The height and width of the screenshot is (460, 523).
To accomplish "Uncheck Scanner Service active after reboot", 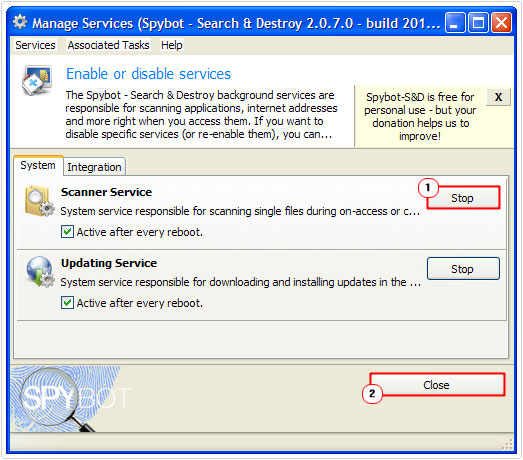I will coord(67,232).
